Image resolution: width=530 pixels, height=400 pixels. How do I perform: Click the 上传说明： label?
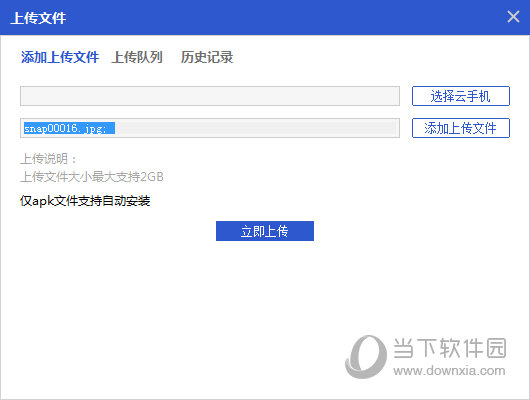(49, 159)
